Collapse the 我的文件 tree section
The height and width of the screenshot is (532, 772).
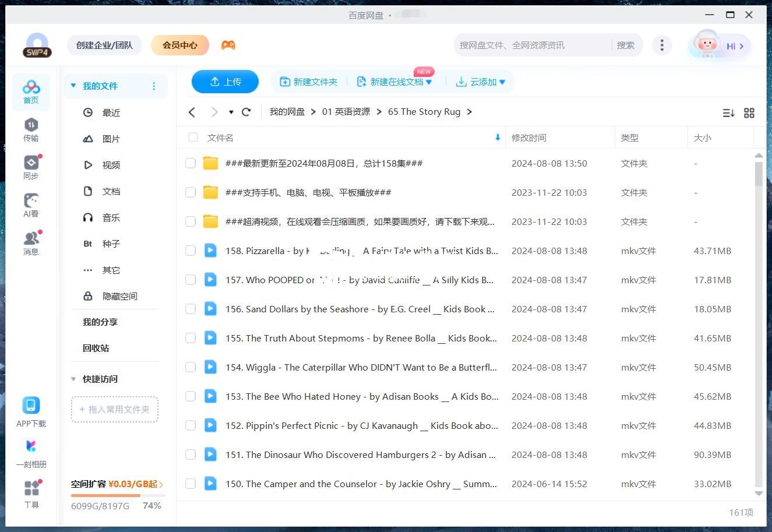pyautogui.click(x=73, y=86)
